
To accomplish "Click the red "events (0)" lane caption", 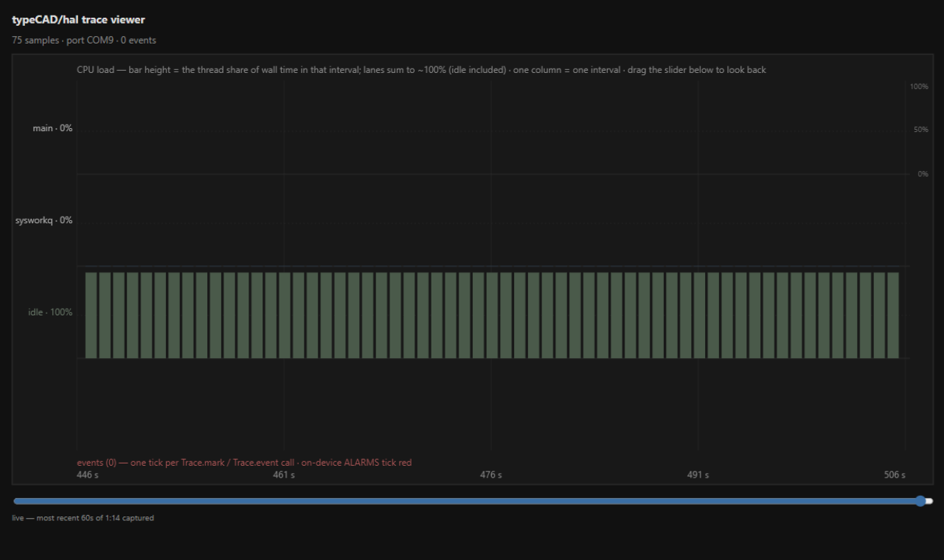I will coord(244,463).
